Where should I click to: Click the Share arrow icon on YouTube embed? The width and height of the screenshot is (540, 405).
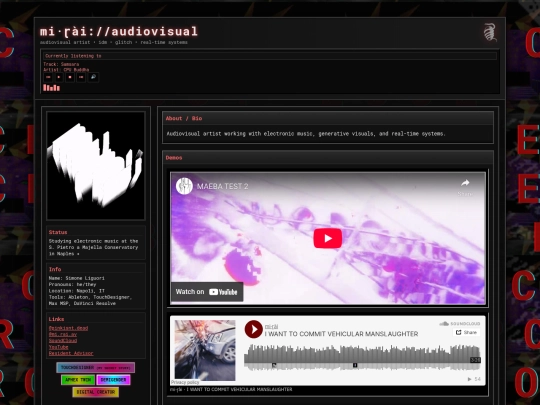[465, 183]
